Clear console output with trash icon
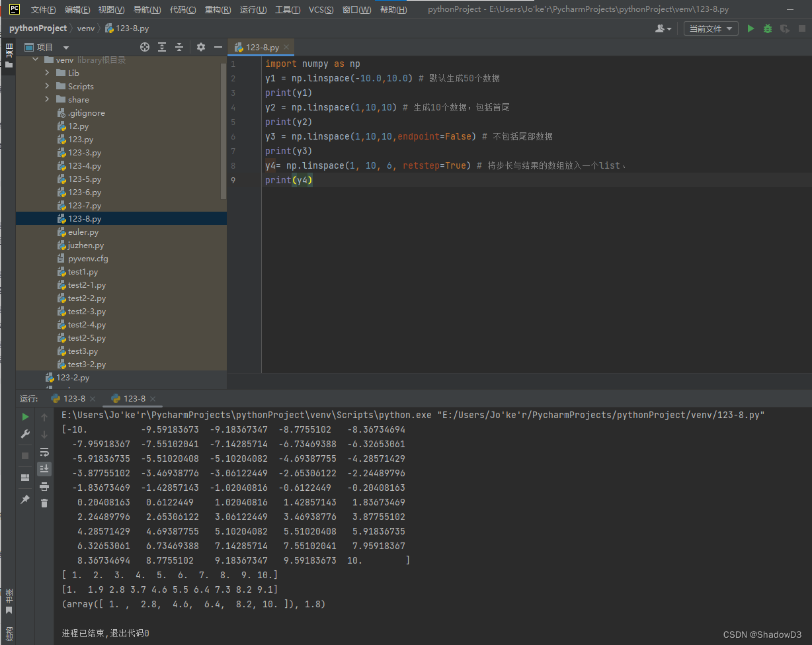812x645 pixels. point(44,503)
